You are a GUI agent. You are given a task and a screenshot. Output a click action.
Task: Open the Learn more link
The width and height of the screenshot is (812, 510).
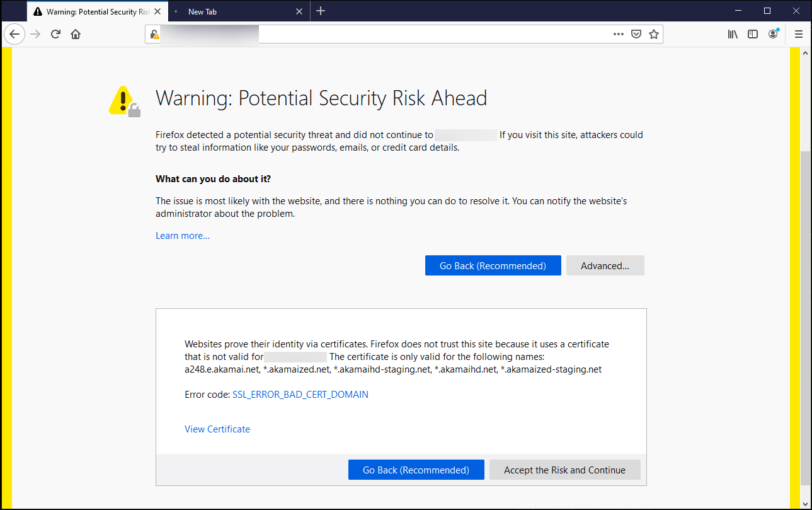pyautogui.click(x=182, y=235)
